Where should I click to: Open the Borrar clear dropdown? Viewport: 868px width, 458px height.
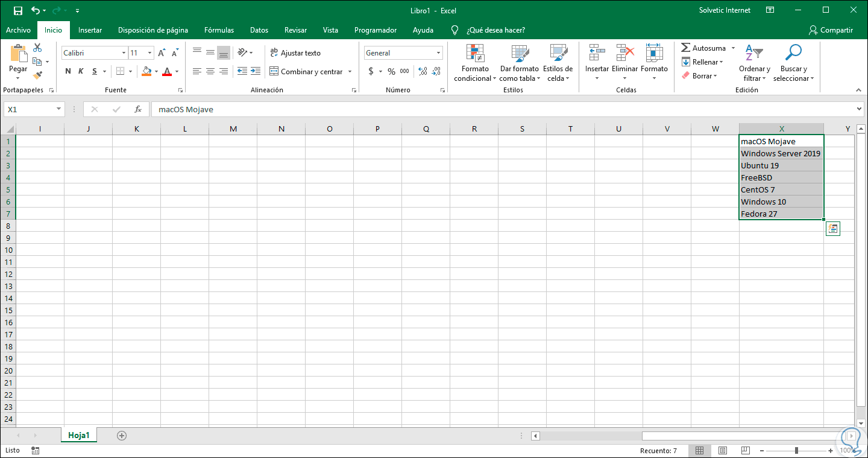pos(699,76)
